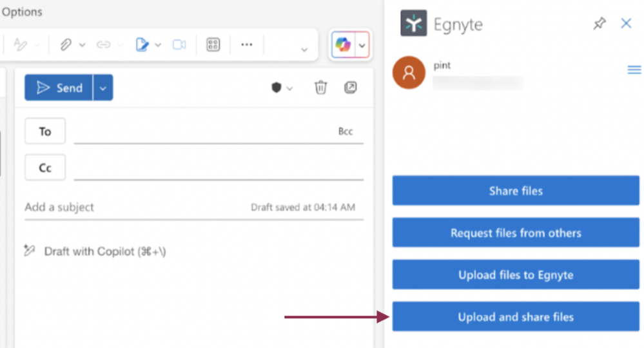Viewport: 644px width, 348px height.
Task: Expand the ribbon with the chevron
Action: point(304,49)
